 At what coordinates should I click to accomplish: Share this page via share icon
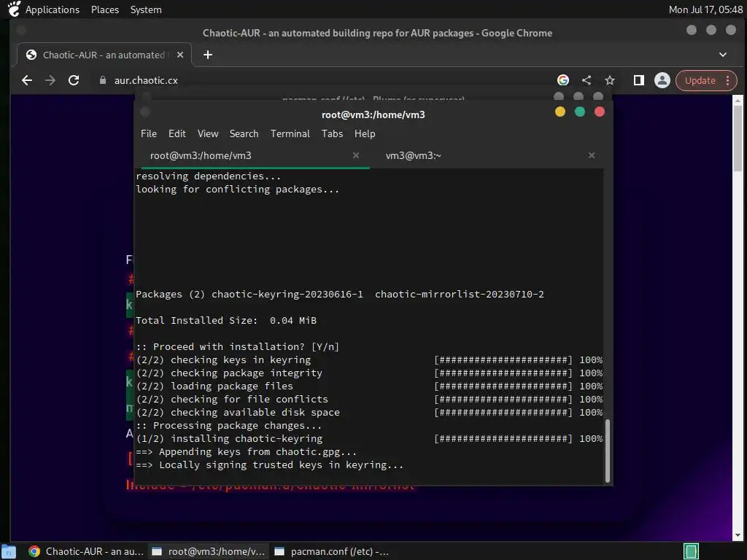point(587,80)
